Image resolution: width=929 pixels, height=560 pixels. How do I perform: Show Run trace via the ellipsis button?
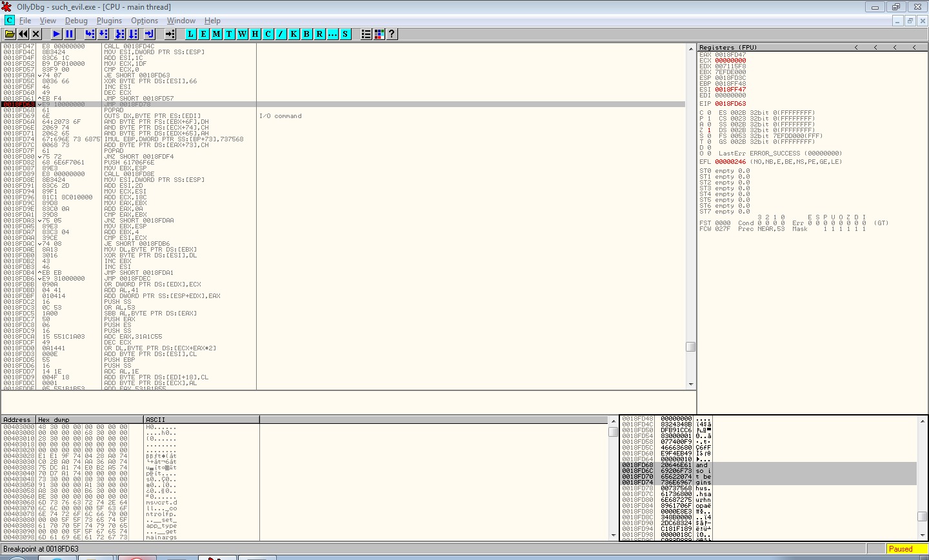(x=332, y=34)
